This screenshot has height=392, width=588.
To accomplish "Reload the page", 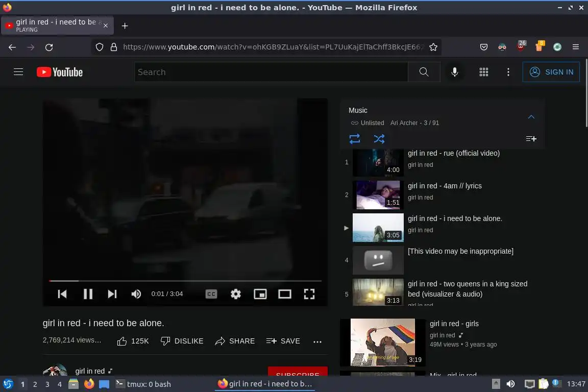I will point(49,47).
